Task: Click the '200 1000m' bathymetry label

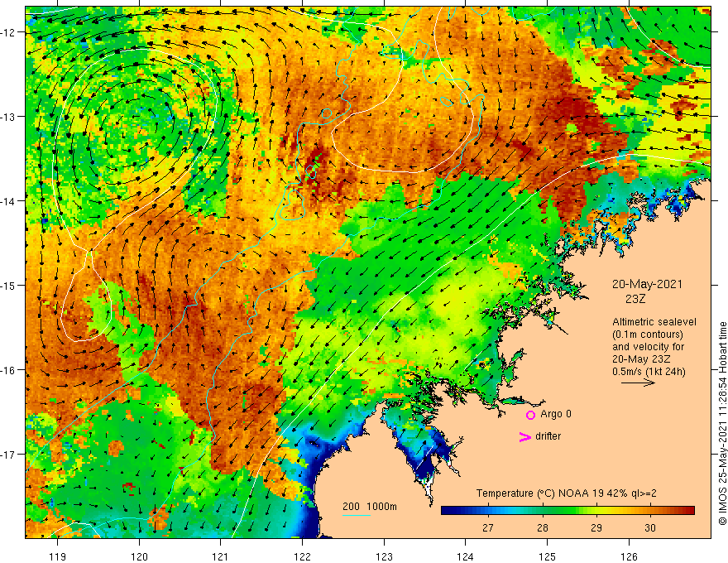Action: (x=370, y=507)
